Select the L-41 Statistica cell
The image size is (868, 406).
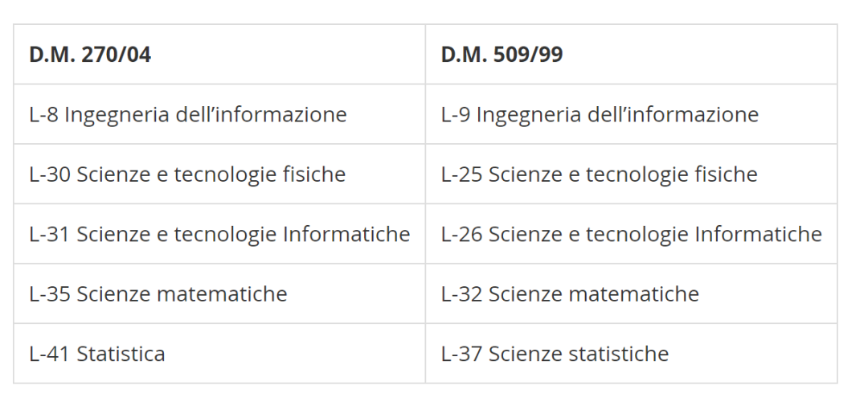pos(97,354)
